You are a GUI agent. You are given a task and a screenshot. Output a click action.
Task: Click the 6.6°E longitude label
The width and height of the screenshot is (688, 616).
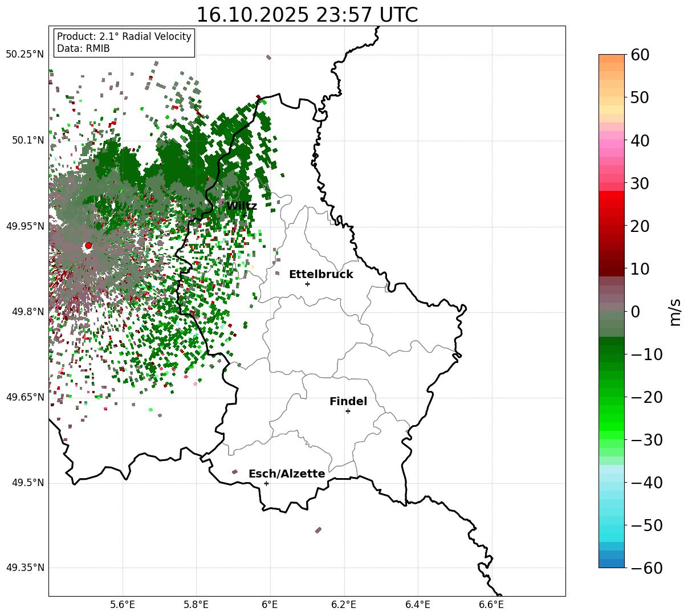(x=491, y=604)
